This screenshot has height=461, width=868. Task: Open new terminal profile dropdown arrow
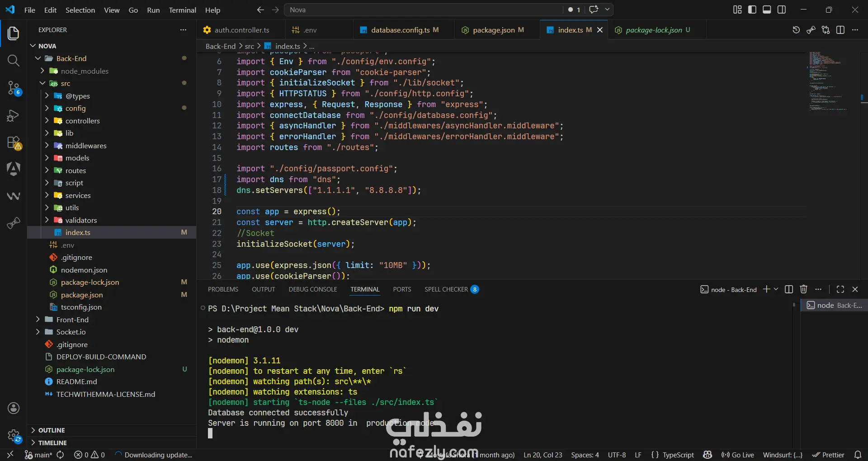pos(776,289)
